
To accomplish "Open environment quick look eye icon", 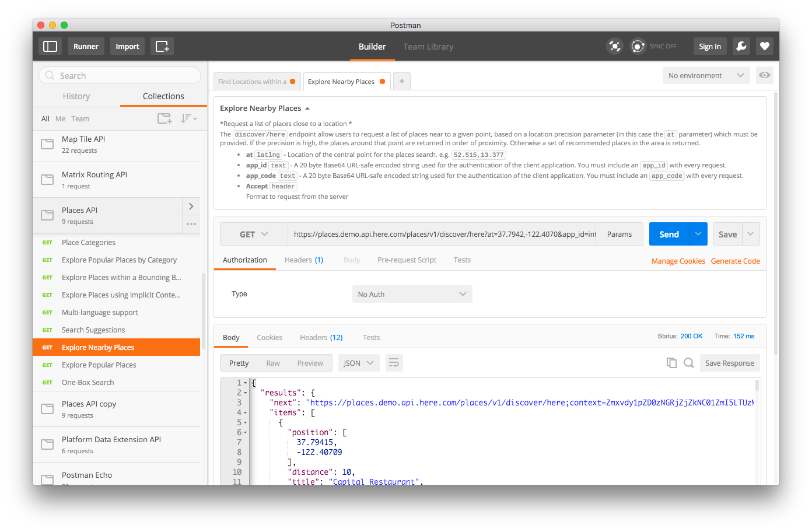I will click(765, 75).
